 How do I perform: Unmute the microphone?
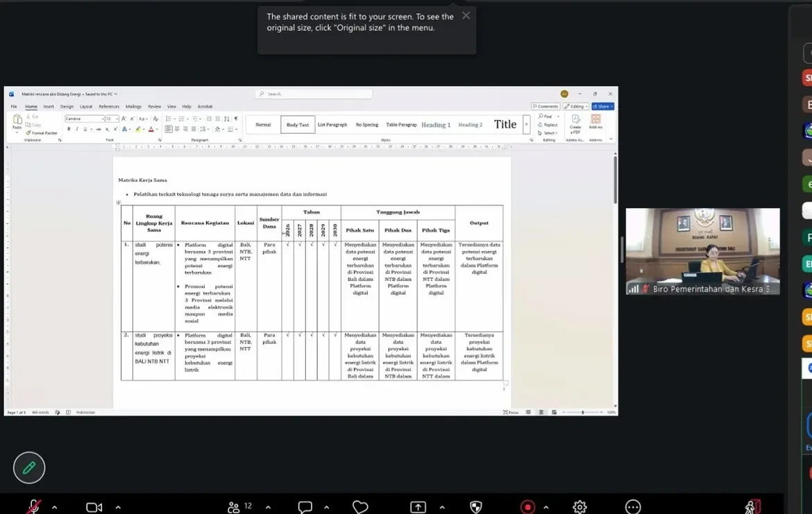point(34,506)
